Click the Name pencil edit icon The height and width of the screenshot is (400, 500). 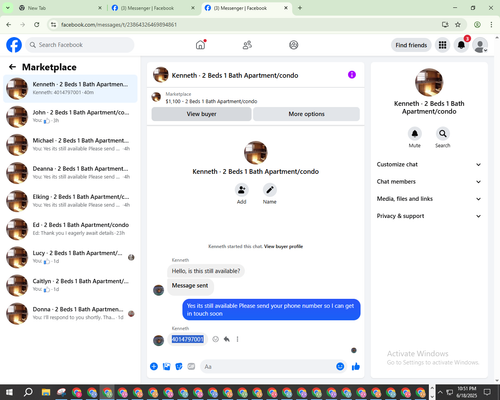[270, 190]
